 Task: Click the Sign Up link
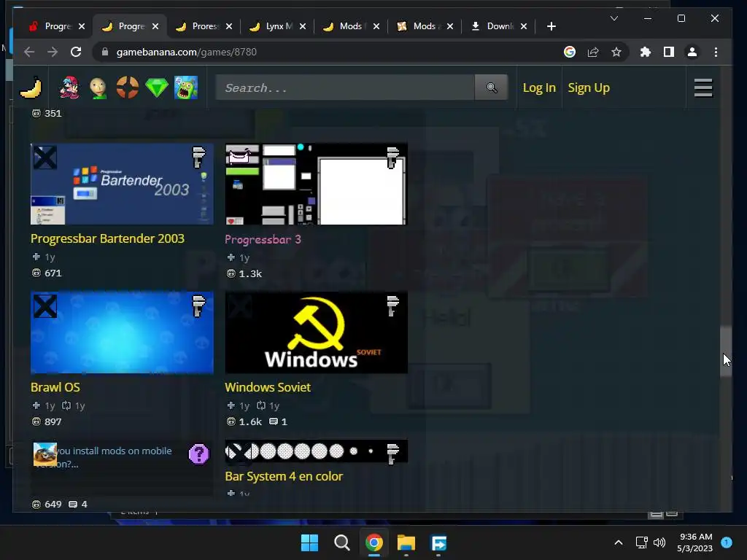(x=589, y=87)
